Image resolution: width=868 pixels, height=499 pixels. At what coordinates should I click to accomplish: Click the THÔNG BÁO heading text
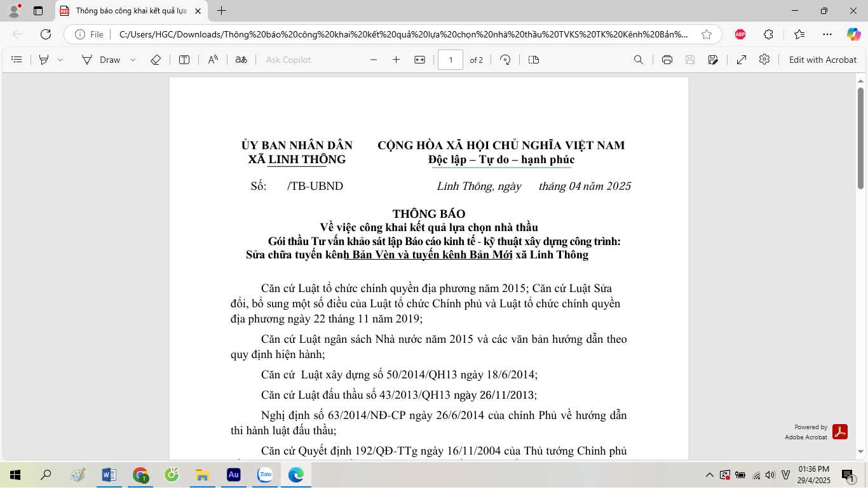coord(429,214)
